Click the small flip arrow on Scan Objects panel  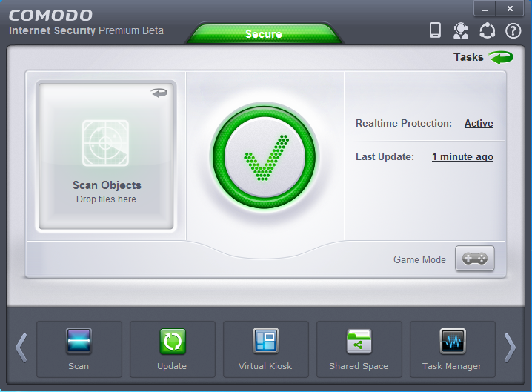159,93
